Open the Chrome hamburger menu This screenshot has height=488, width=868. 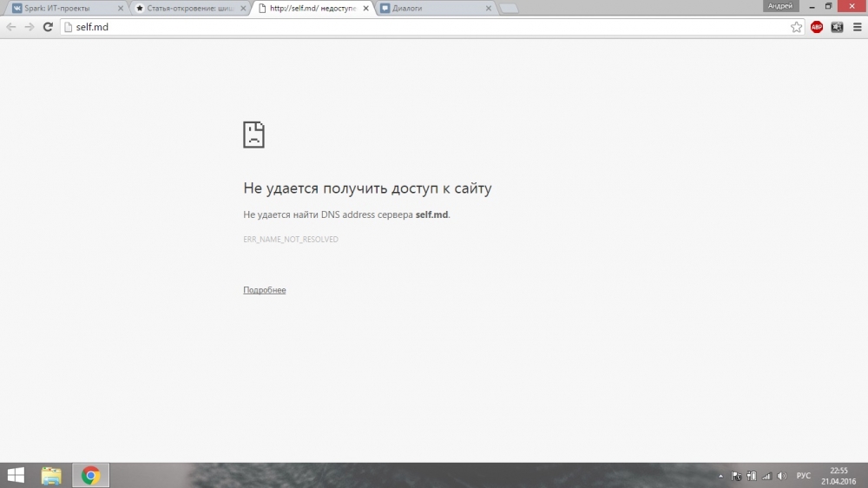(x=857, y=27)
